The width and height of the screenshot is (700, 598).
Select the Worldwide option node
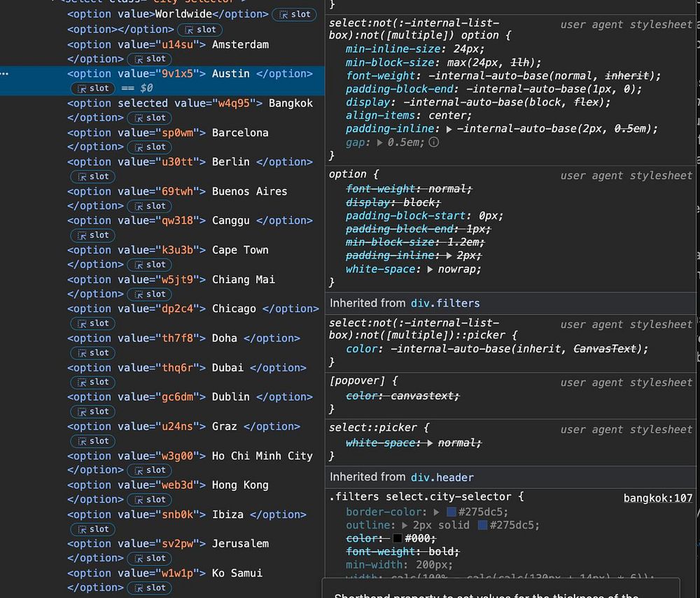coord(168,14)
